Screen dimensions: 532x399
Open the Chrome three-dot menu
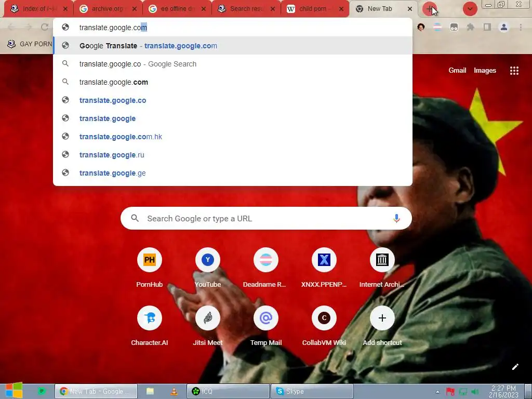click(x=521, y=27)
